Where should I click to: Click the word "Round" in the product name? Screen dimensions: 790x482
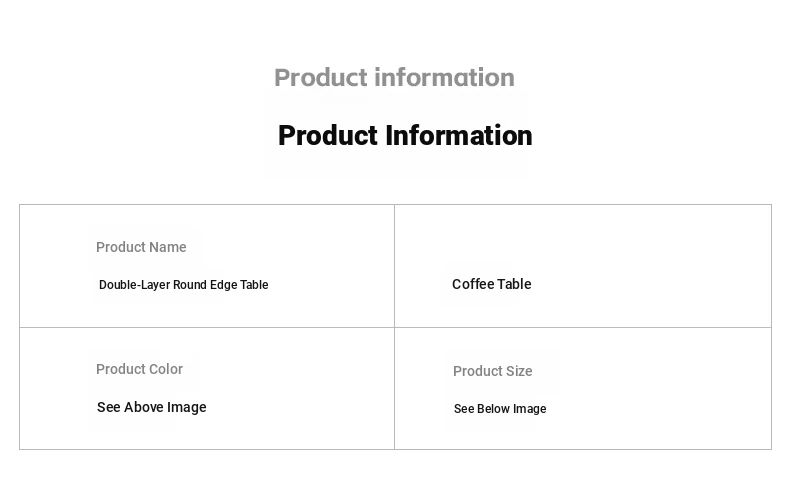[x=189, y=285]
